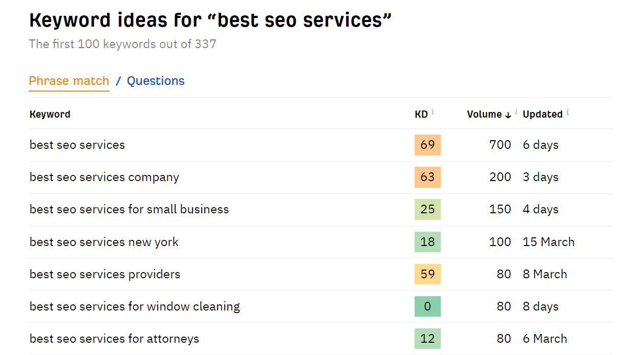The image size is (644, 355).
Task: Click "best seo services for attorneys" row
Action: pyautogui.click(x=114, y=339)
